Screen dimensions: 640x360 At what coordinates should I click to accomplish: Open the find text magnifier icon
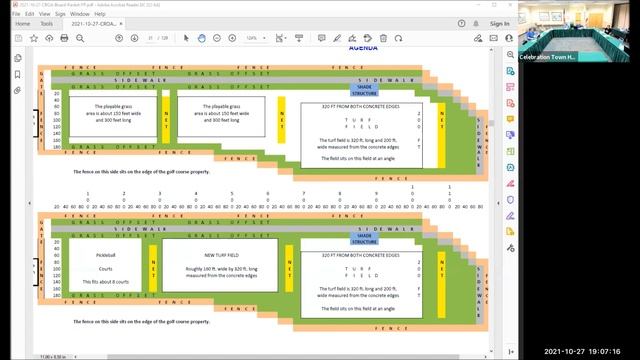[80, 38]
